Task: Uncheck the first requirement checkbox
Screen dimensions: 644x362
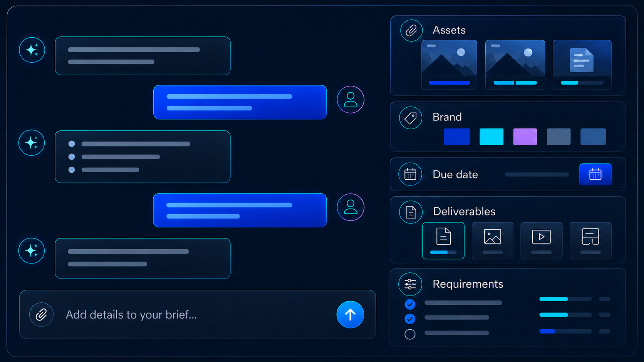Action: click(x=410, y=305)
